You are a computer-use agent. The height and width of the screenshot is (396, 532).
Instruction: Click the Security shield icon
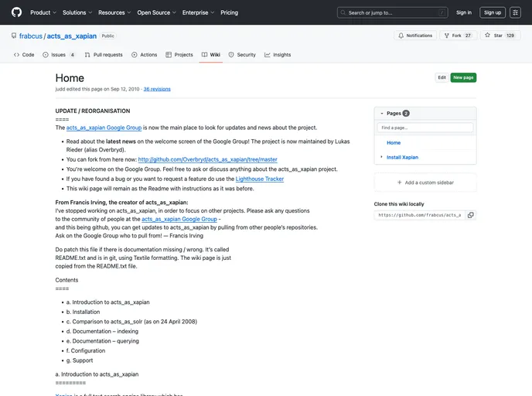[x=231, y=55]
